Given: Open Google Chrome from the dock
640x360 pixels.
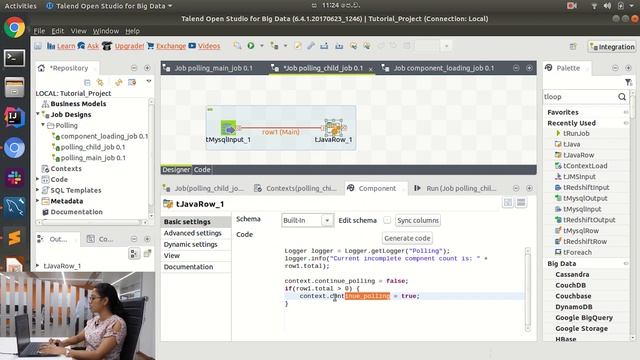Looking at the screenshot, I should tap(15, 28).
